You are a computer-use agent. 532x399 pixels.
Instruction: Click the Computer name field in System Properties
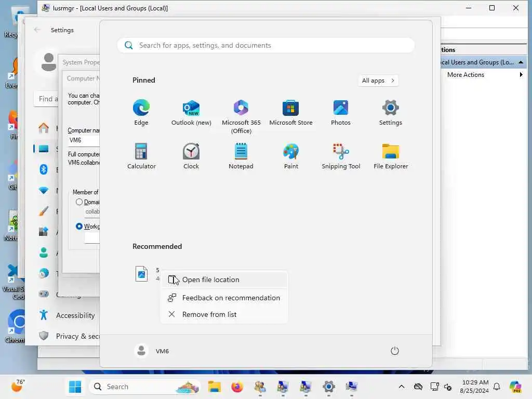pyautogui.click(x=84, y=140)
